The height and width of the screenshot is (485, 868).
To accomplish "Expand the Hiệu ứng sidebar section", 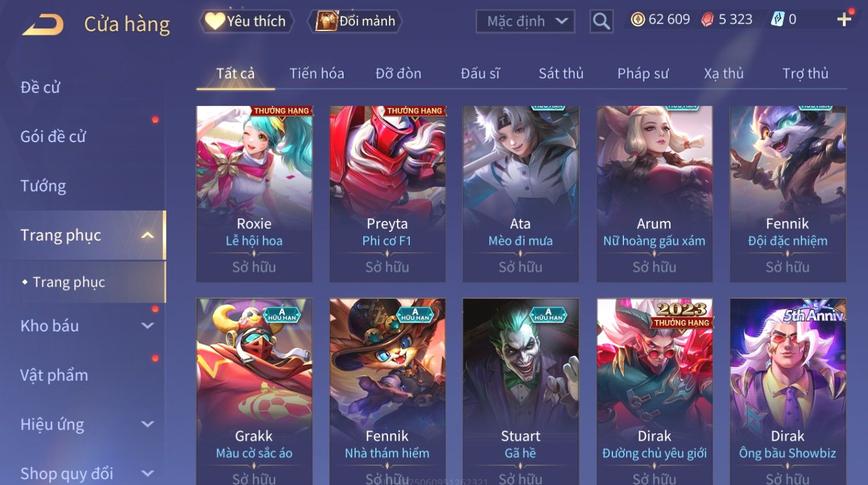I will click(x=147, y=424).
